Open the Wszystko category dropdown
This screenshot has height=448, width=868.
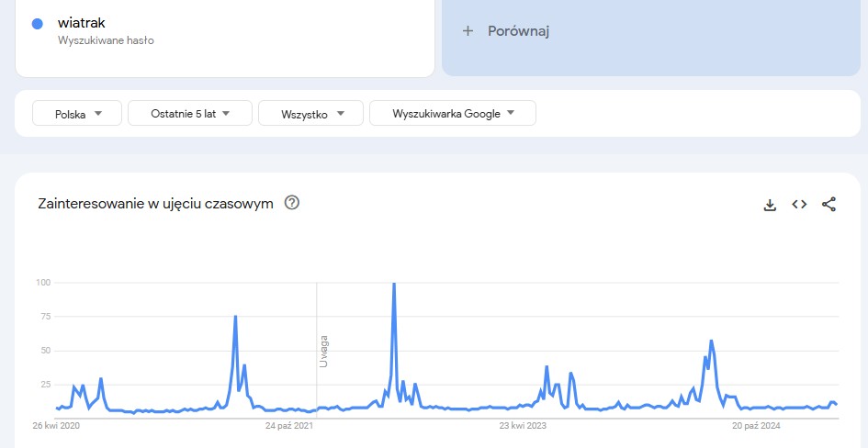pos(310,114)
